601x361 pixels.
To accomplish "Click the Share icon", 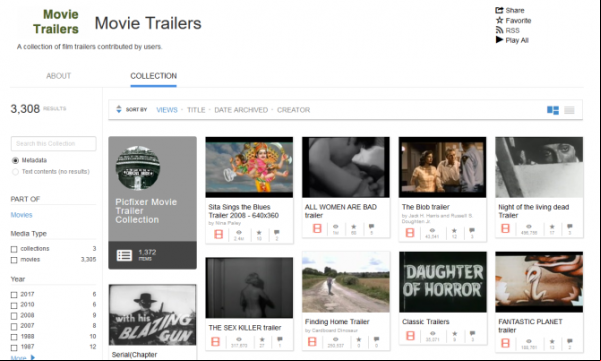I will click(499, 10).
